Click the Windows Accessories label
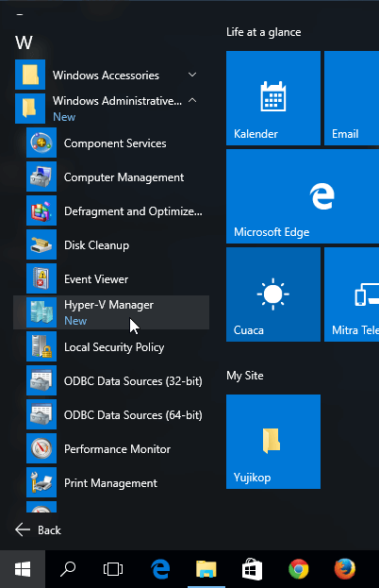Image resolution: width=379 pixels, height=588 pixels. [x=106, y=75]
